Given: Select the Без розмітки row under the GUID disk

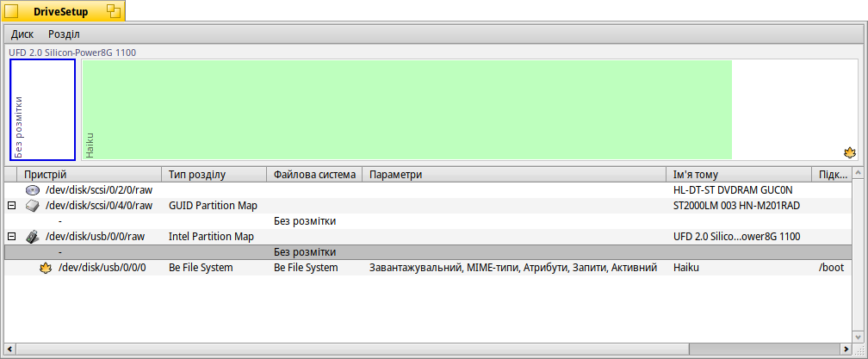Looking at the screenshot, I should coord(428,221).
